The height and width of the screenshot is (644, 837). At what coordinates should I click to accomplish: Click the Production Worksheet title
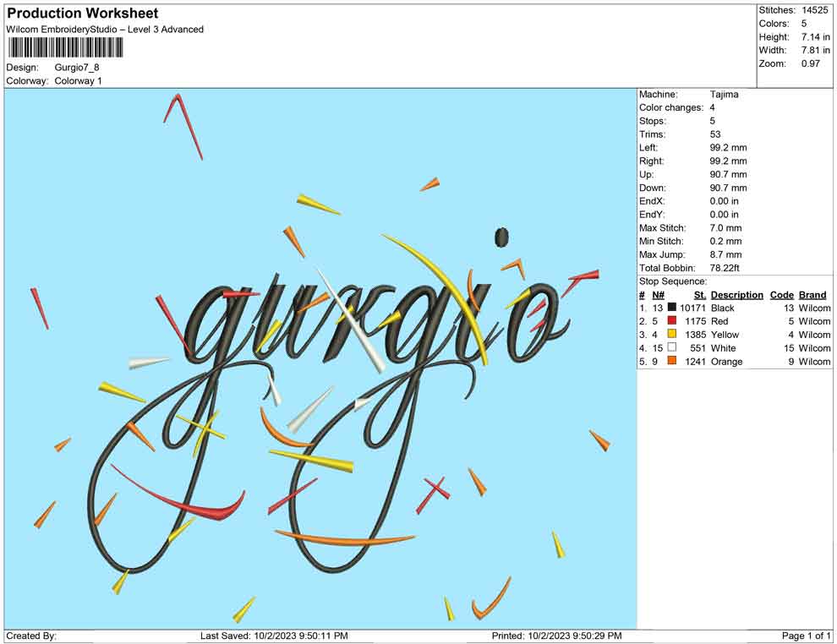coord(81,14)
